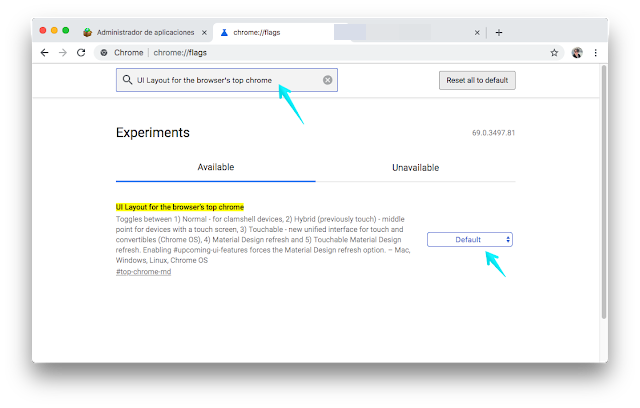Expand the Default dropdown for top chrome layout

pos(470,239)
